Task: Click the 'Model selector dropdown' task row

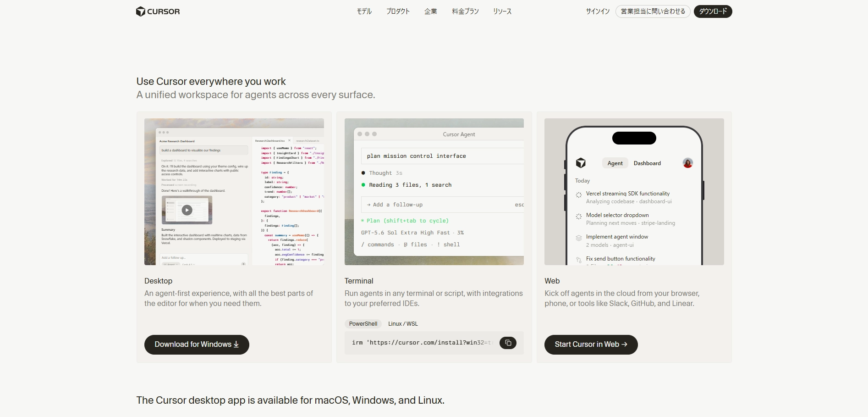Action: click(635, 219)
